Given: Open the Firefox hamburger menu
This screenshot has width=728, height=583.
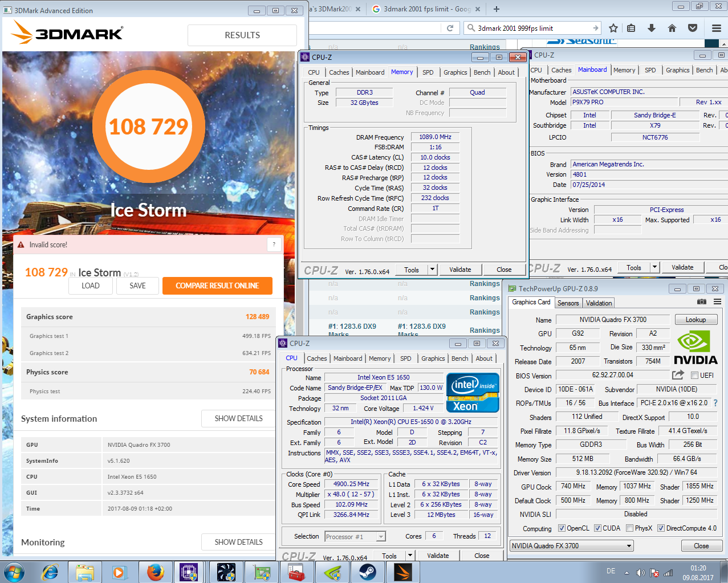Looking at the screenshot, I should tap(717, 28).
